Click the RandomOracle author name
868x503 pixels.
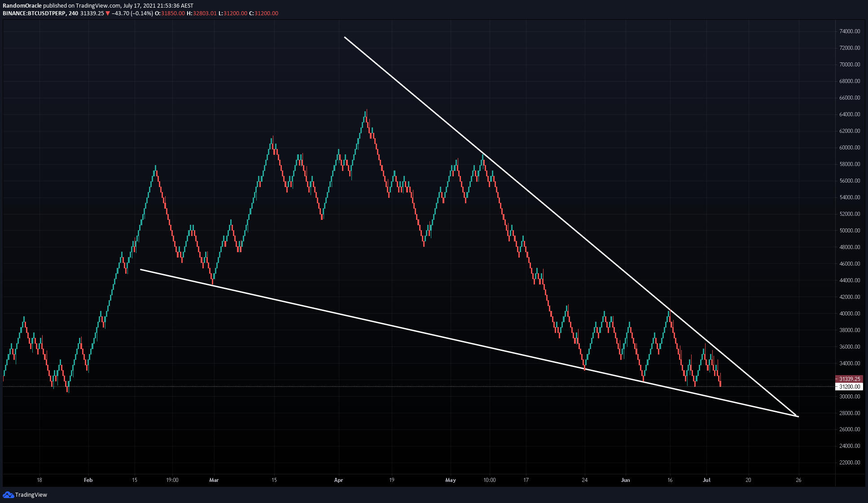(x=22, y=6)
